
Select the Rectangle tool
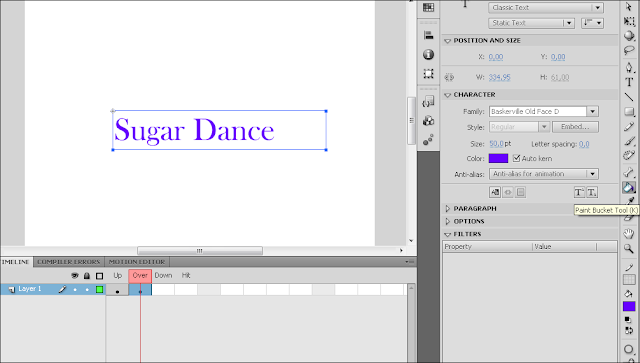click(629, 111)
